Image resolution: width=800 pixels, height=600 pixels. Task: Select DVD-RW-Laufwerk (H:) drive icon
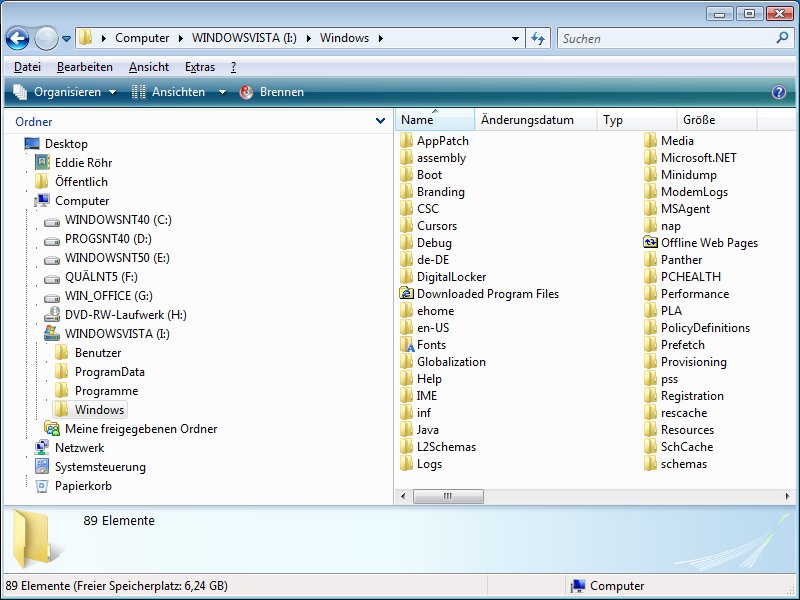point(53,315)
